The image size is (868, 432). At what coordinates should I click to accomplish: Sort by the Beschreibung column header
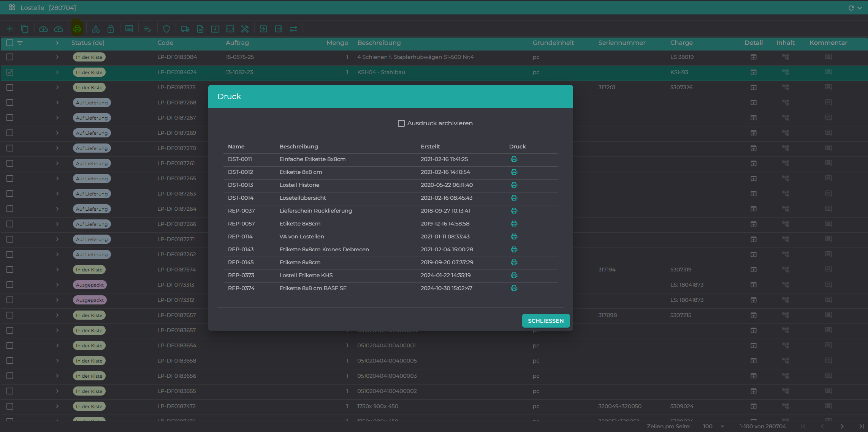coord(379,43)
